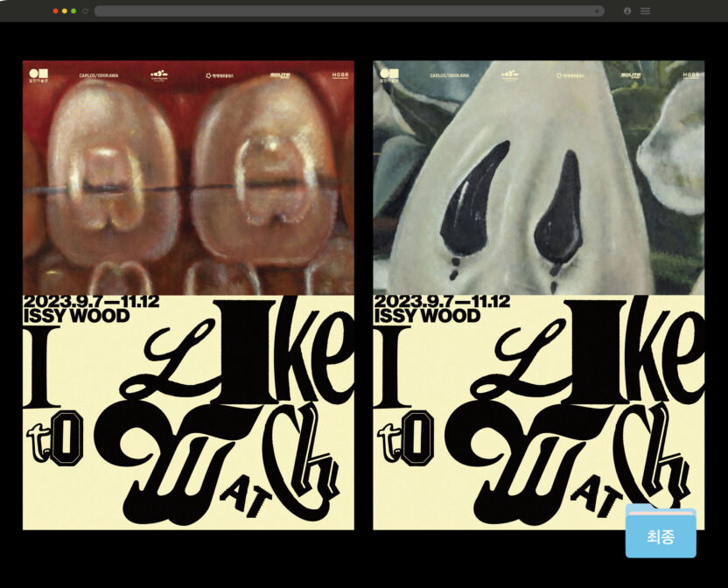Open the browser profile account icon
This screenshot has height=588, width=728.
(x=627, y=11)
